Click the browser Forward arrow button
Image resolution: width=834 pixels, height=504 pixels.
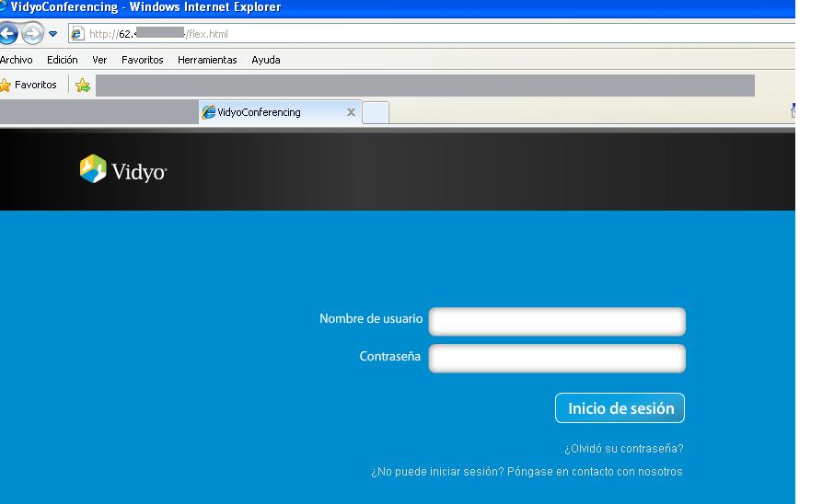click(x=32, y=34)
